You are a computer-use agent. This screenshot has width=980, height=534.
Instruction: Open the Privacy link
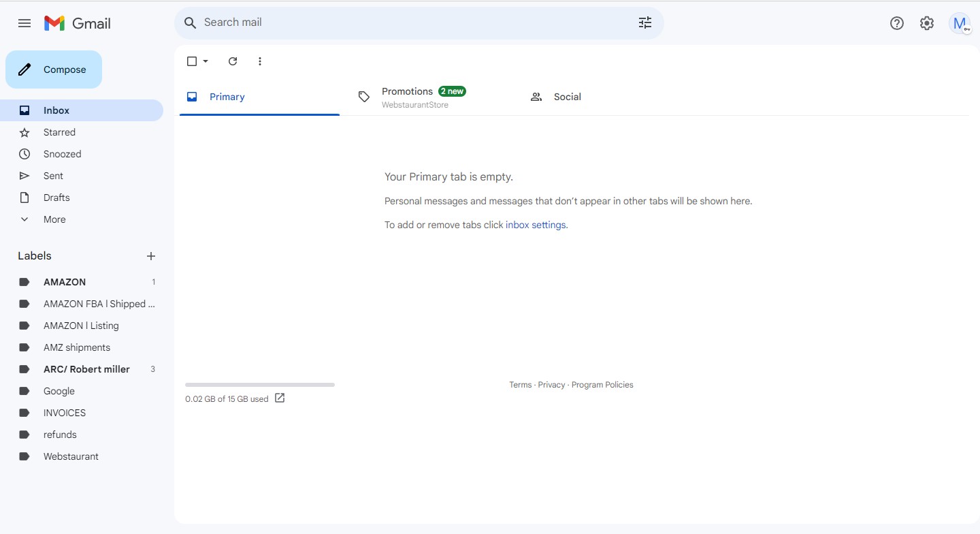tap(551, 385)
